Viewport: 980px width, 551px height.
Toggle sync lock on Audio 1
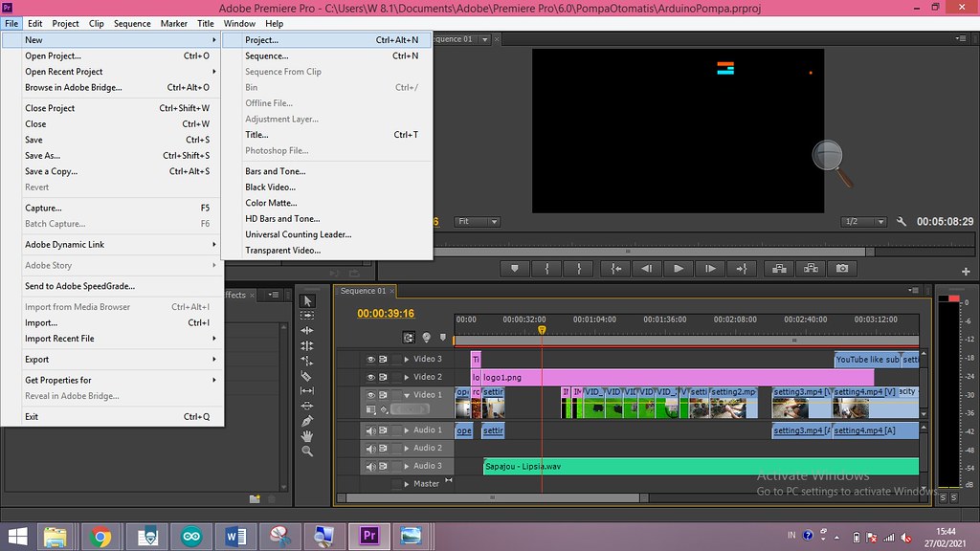(x=383, y=430)
